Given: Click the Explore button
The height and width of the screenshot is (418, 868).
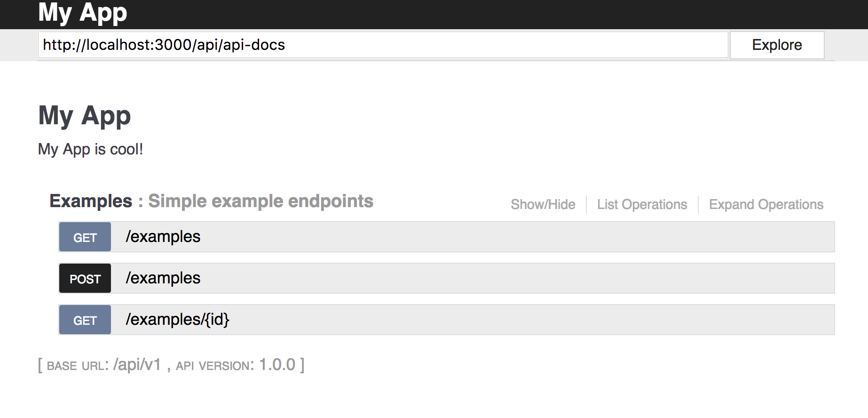Looking at the screenshot, I should click(x=777, y=45).
